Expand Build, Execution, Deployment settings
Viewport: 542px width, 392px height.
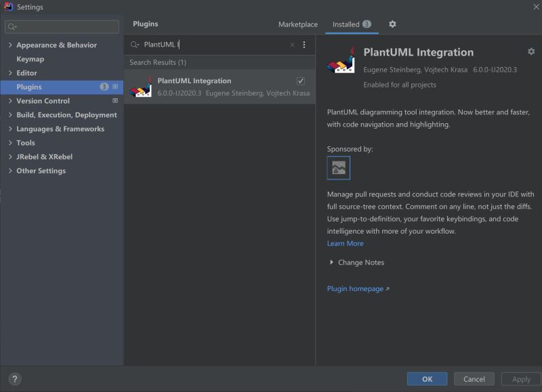click(10, 114)
